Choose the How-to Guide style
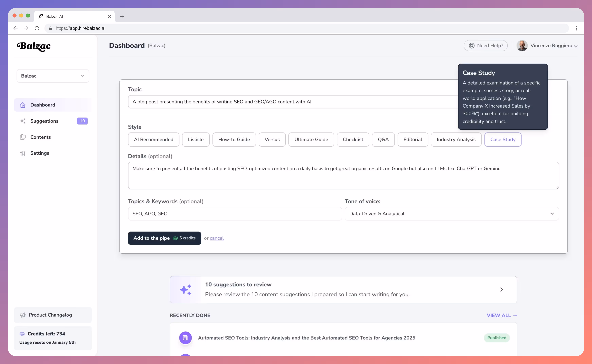The width and height of the screenshot is (592, 364). [234, 139]
